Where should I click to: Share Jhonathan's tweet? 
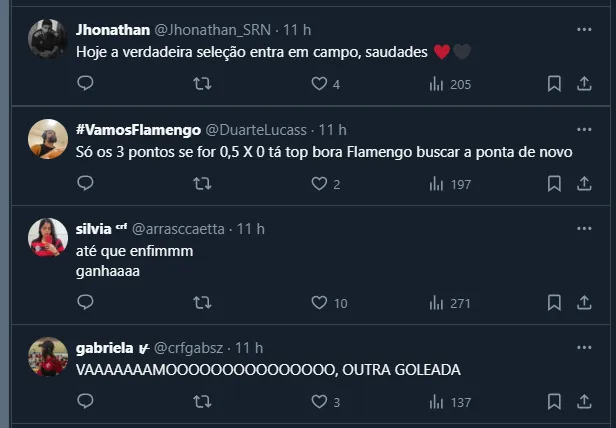pyautogui.click(x=585, y=84)
